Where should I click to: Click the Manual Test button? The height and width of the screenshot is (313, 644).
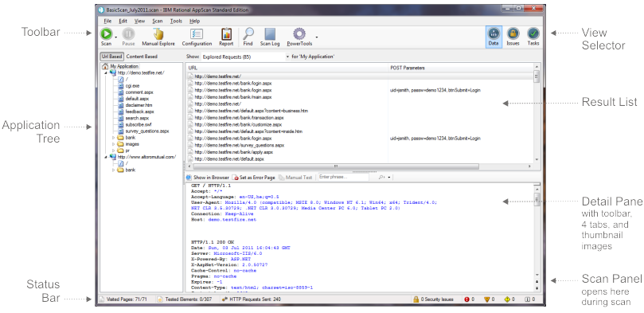point(295,178)
